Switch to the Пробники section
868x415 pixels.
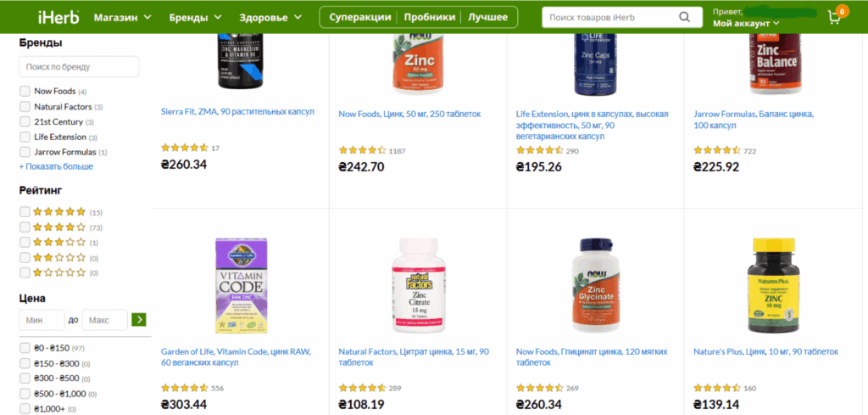click(x=430, y=17)
